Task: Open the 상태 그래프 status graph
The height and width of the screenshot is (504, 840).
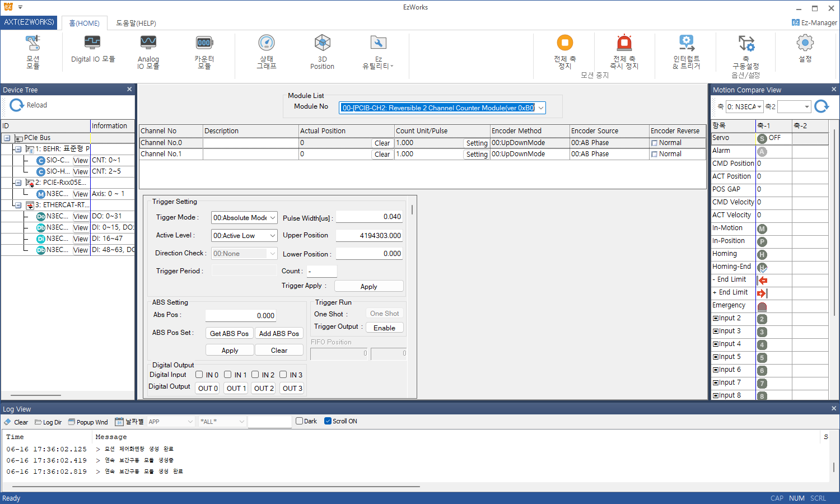Action: [x=267, y=52]
